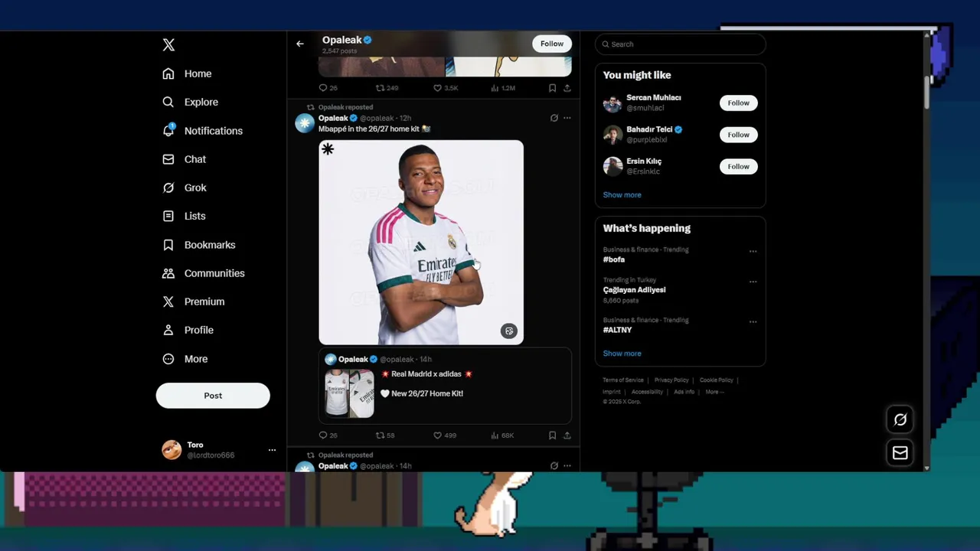Click Show more under You might like
980x551 pixels.
622,194
